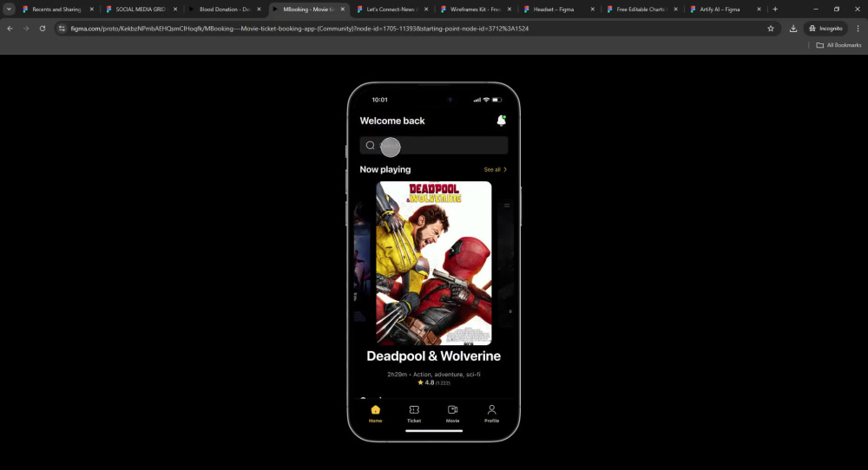Switch to the Blood Donation tab
The height and width of the screenshot is (470, 868).
point(224,10)
